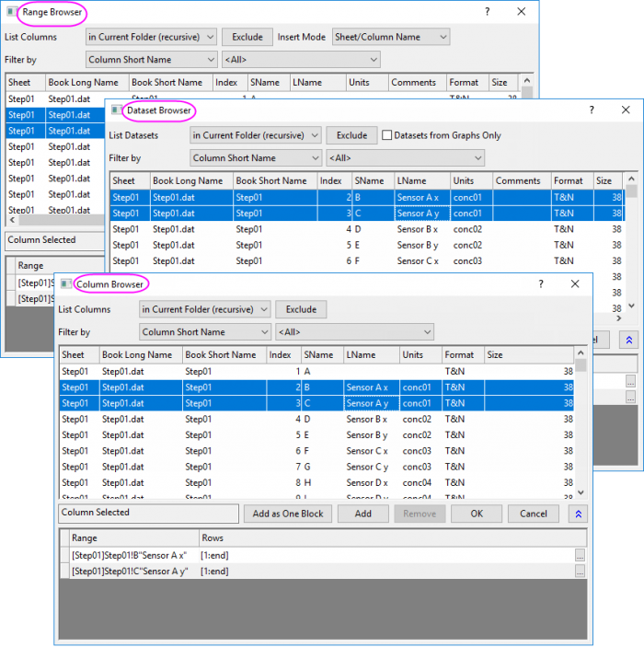Click Add as One Block button
The height and width of the screenshot is (647, 644).
[x=288, y=514]
